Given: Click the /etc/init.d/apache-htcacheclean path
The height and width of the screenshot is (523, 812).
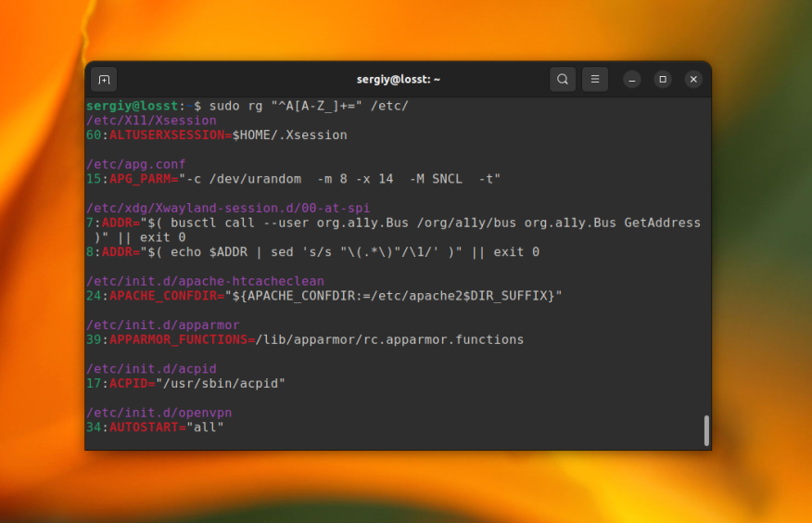Looking at the screenshot, I should pos(205,281).
